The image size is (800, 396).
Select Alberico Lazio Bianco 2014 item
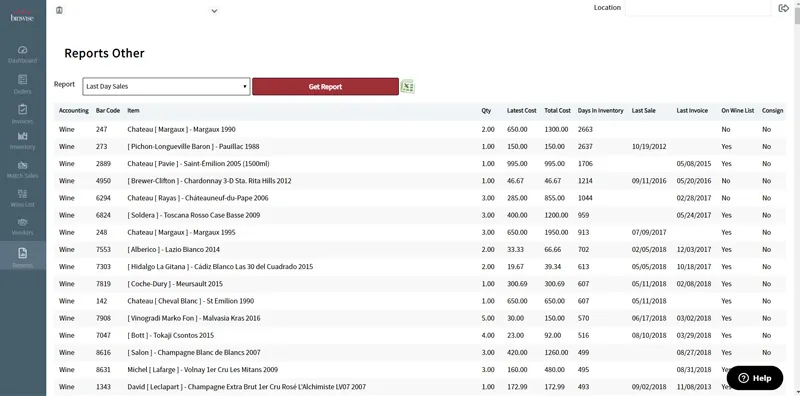pyautogui.click(x=173, y=250)
